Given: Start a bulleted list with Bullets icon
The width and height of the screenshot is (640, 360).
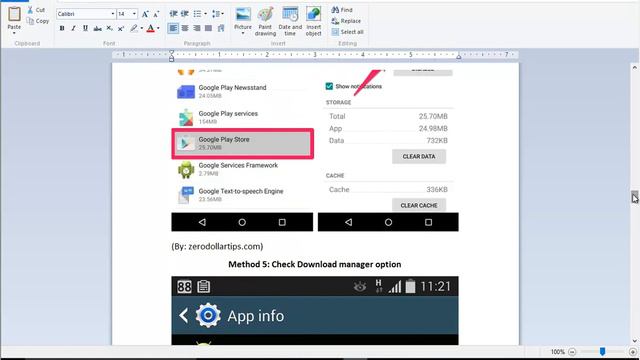Looking at the screenshot, I should [197, 14].
